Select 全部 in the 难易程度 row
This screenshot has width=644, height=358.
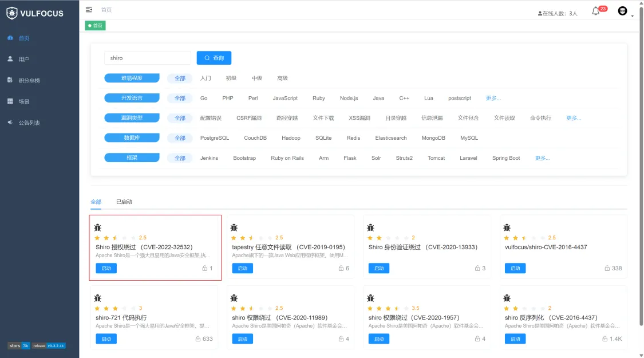coord(180,78)
